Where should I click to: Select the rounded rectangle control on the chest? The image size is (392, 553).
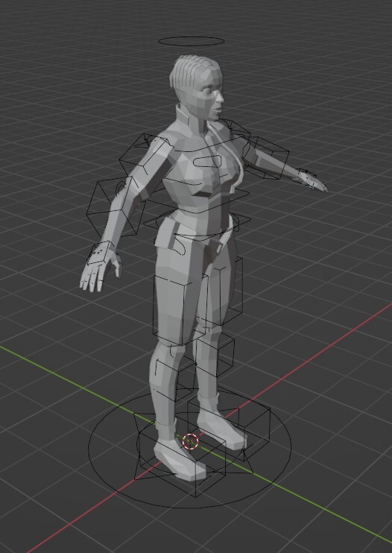pyautogui.click(x=208, y=162)
